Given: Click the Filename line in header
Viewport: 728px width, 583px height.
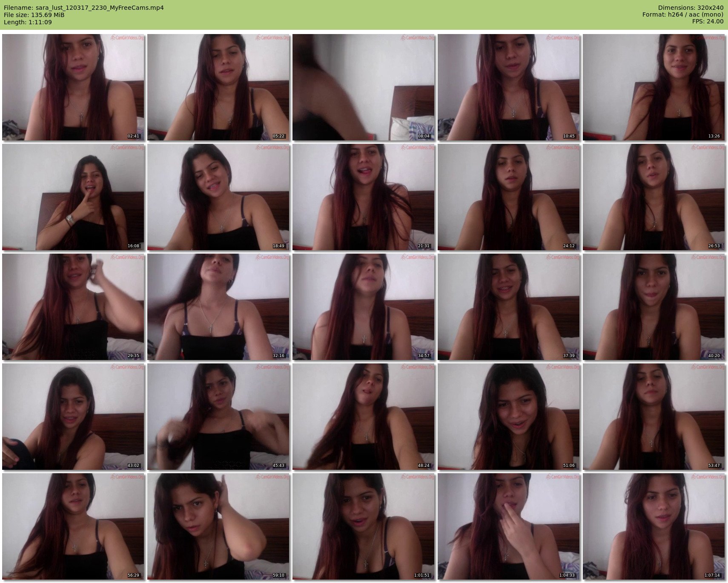Looking at the screenshot, I should (x=83, y=8).
